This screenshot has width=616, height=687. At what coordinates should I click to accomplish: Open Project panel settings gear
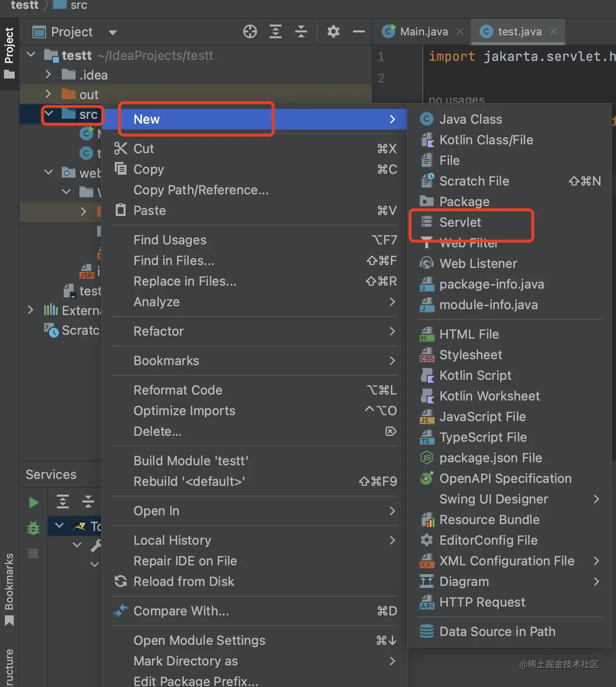click(334, 32)
